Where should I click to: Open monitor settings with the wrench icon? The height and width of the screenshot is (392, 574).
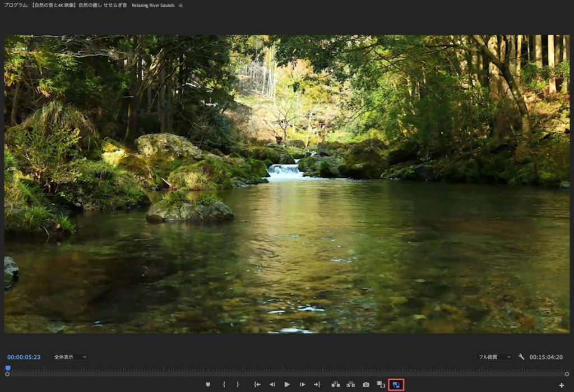click(521, 357)
